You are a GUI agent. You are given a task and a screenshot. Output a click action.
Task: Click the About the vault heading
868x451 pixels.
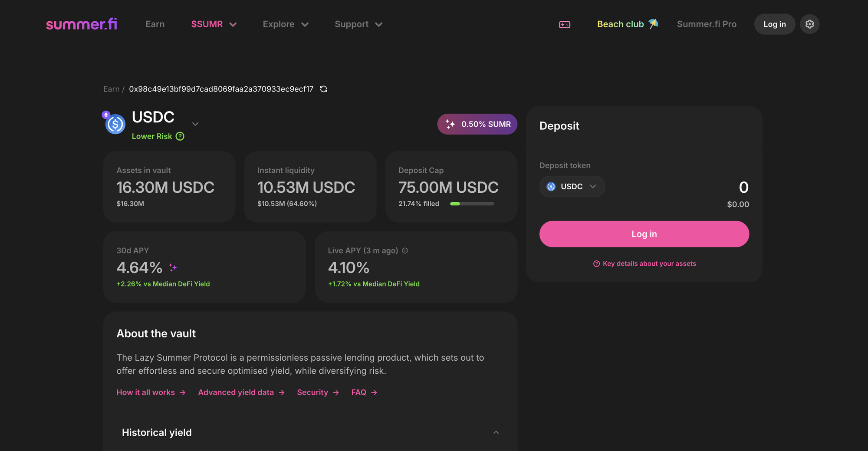tap(156, 333)
